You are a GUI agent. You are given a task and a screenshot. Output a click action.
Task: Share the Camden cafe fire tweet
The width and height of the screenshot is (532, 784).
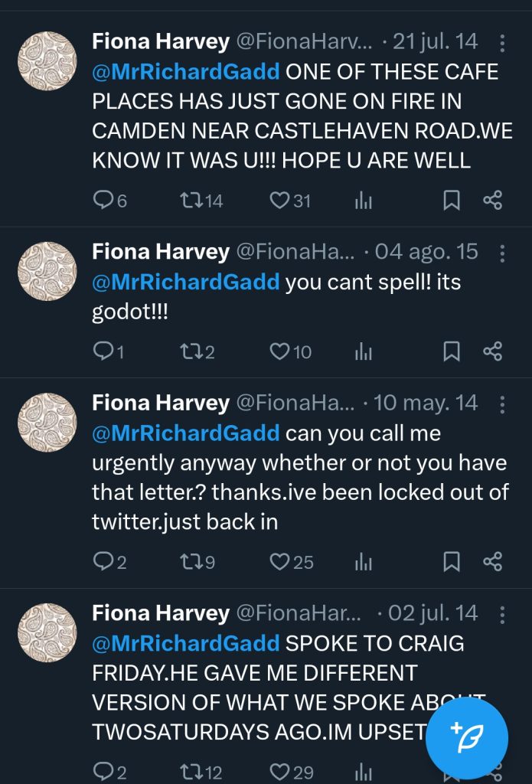(493, 201)
